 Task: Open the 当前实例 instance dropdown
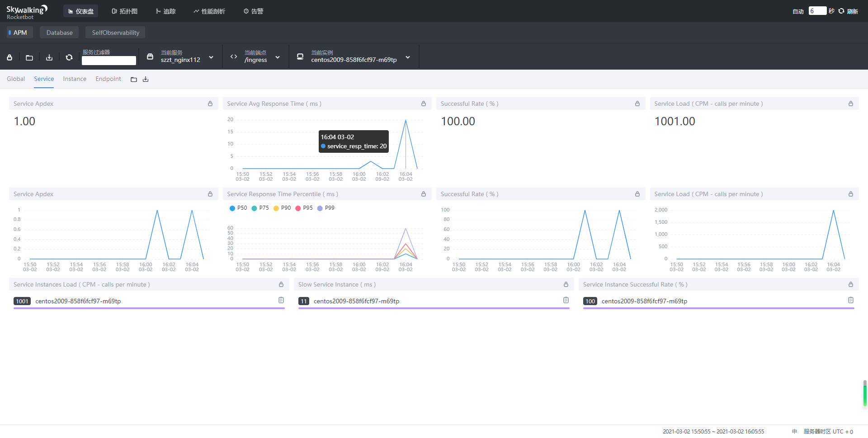tap(360, 57)
